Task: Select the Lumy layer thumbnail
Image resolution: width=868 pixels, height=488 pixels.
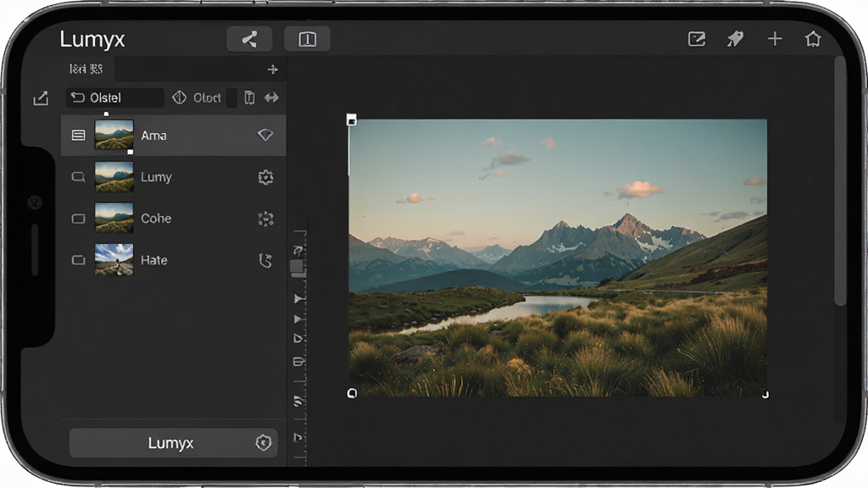Action: (114, 177)
